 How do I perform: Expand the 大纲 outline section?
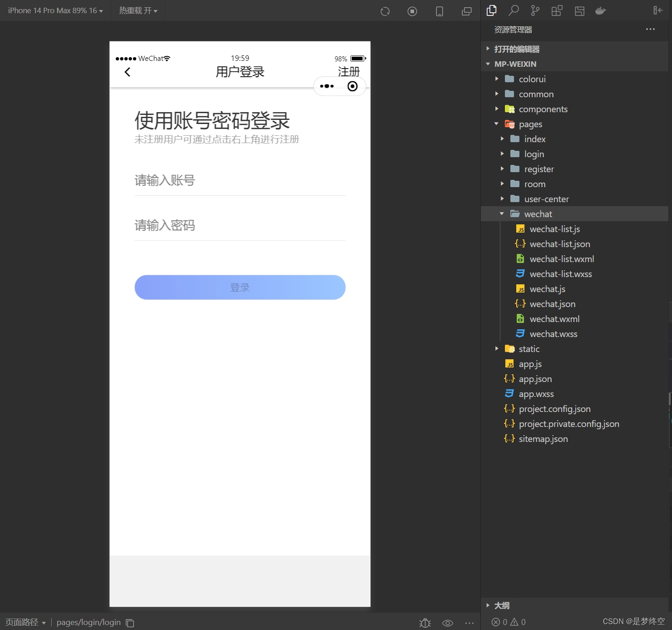(574, 605)
